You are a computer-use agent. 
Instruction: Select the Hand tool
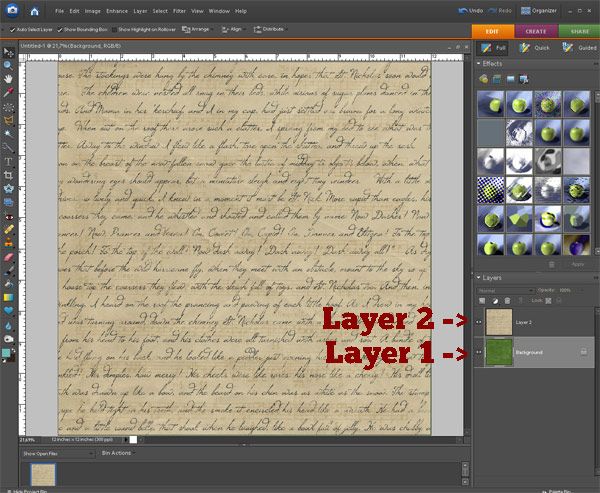[8, 79]
